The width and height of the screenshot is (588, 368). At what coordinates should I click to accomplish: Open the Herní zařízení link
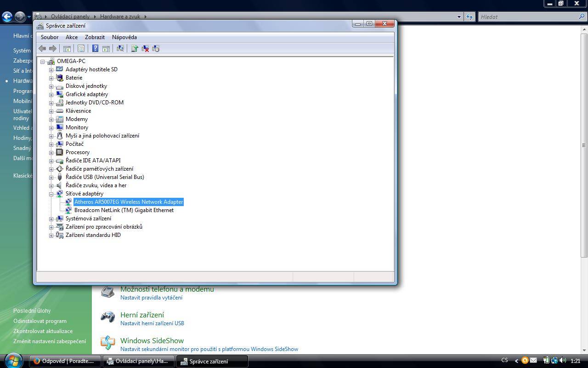[x=142, y=315]
